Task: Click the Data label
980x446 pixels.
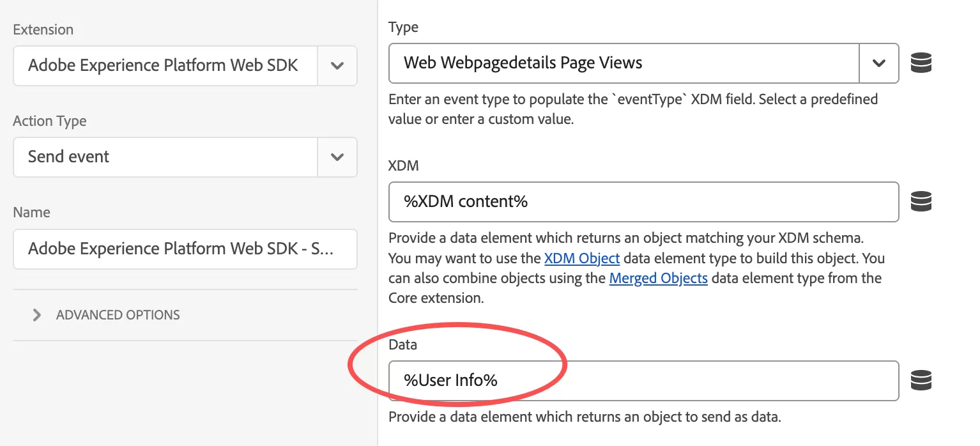Action: pos(402,344)
